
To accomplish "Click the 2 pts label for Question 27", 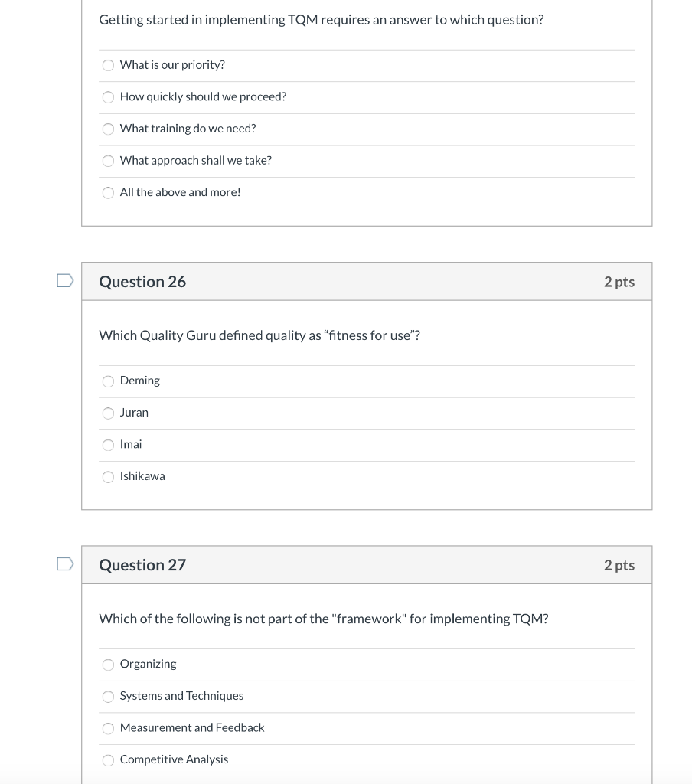I will coord(620,565).
